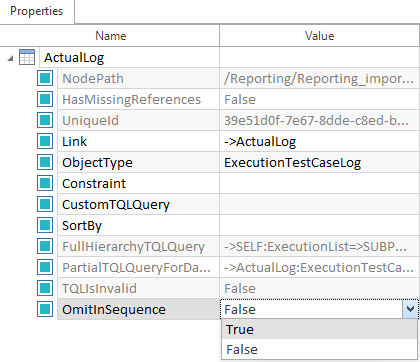Select the ObjectType value ExecutionTestCaseLog

[292, 163]
